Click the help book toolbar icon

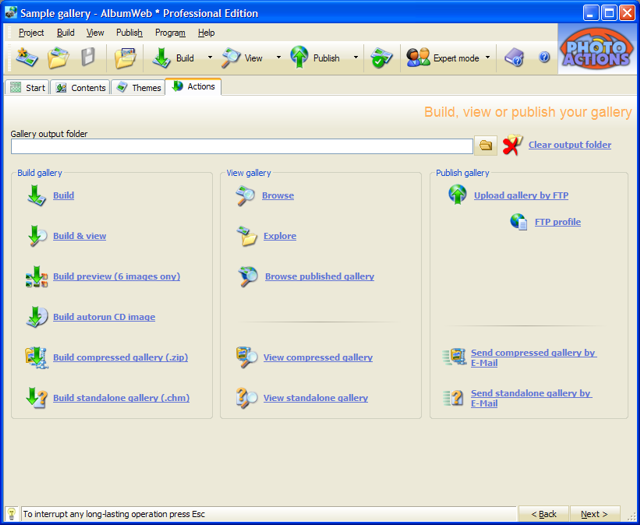coord(514,58)
